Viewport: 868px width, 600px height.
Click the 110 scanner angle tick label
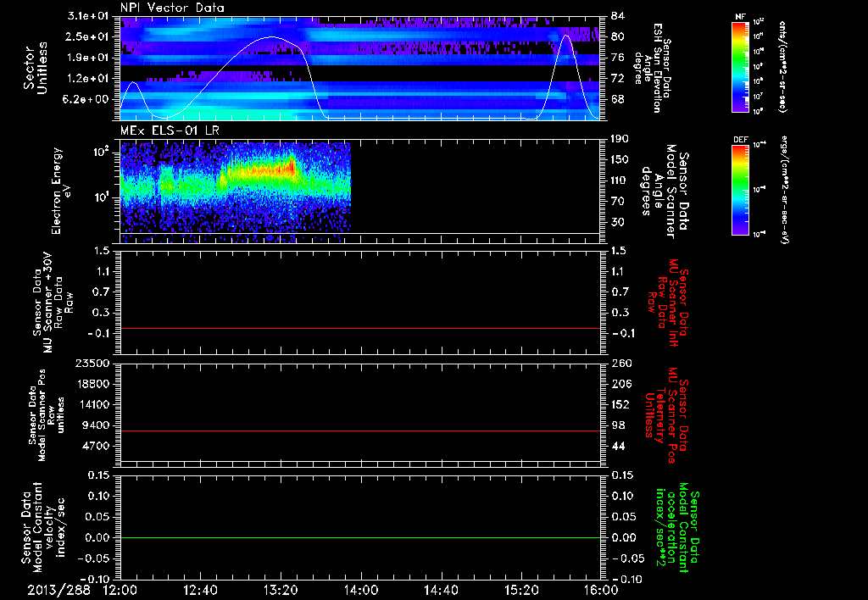tap(620, 181)
